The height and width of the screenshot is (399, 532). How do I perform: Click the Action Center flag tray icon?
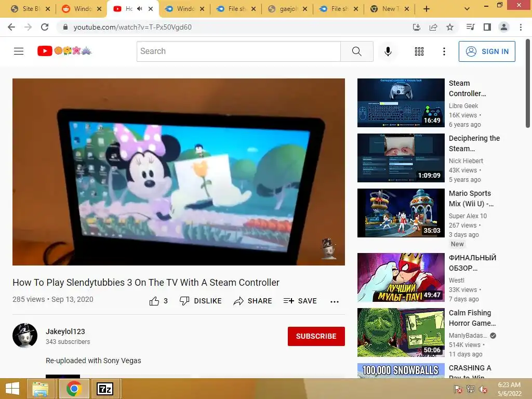tap(458, 389)
